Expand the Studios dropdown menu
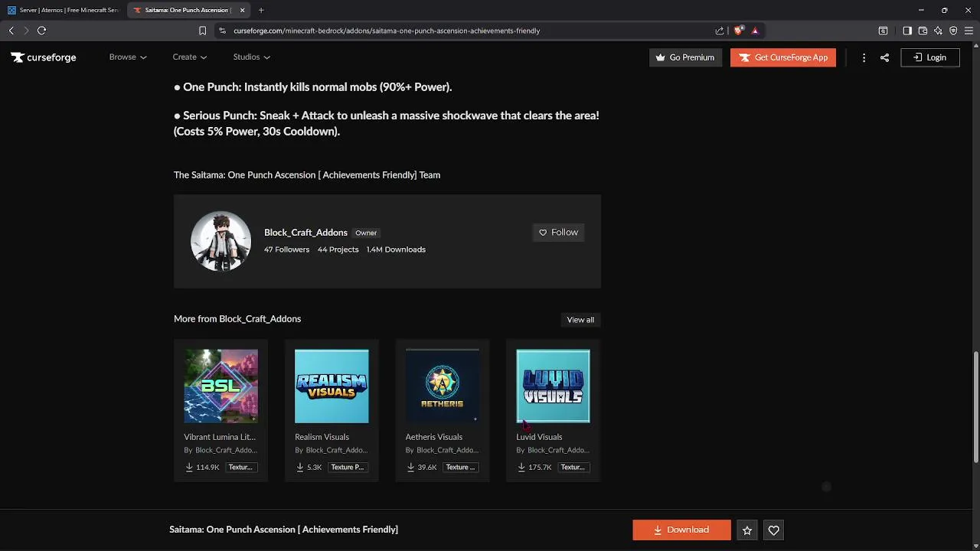Image resolution: width=980 pixels, height=551 pixels. (251, 57)
